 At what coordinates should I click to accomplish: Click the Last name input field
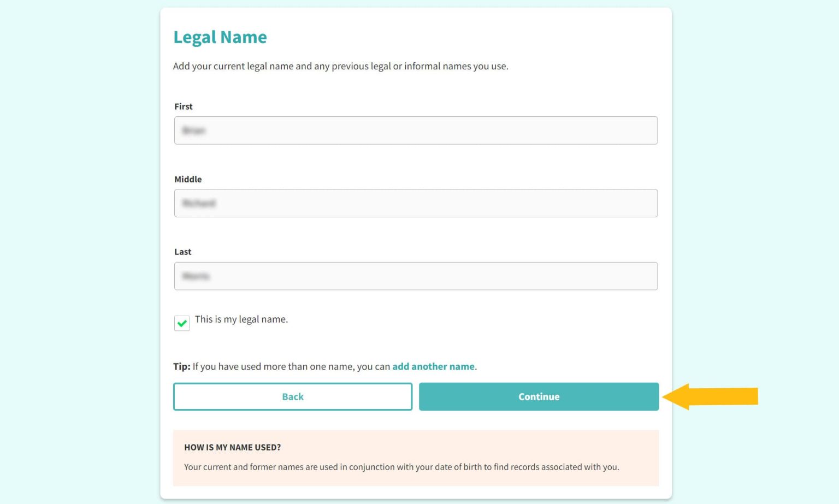tap(415, 276)
